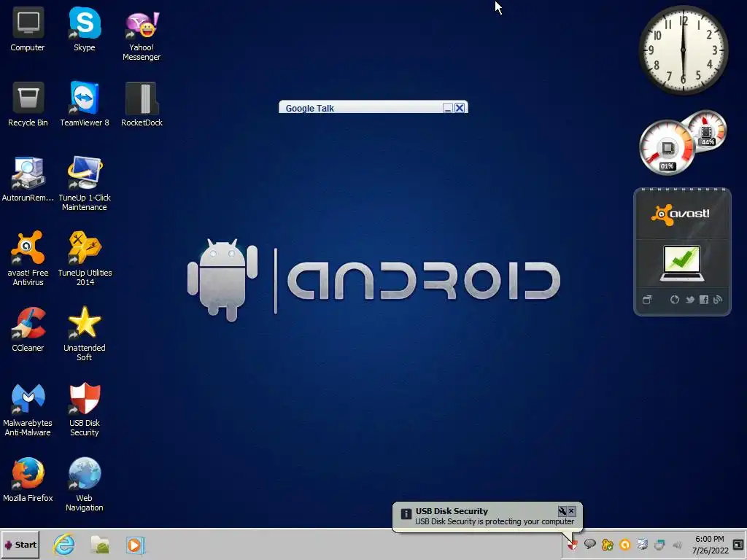Open the Computer desktop icon
The image size is (747, 560).
[x=28, y=30]
